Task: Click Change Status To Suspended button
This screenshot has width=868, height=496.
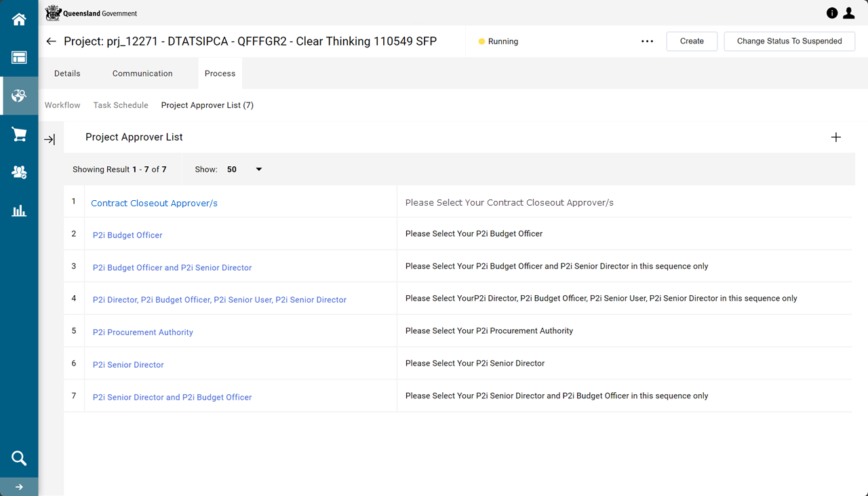Action: tap(789, 41)
